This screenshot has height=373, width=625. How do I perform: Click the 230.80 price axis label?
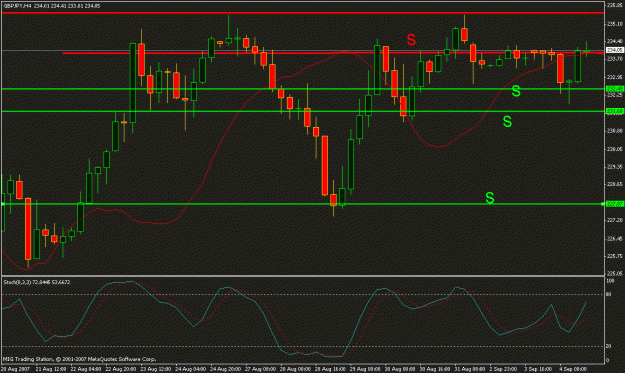pyautogui.click(x=614, y=131)
